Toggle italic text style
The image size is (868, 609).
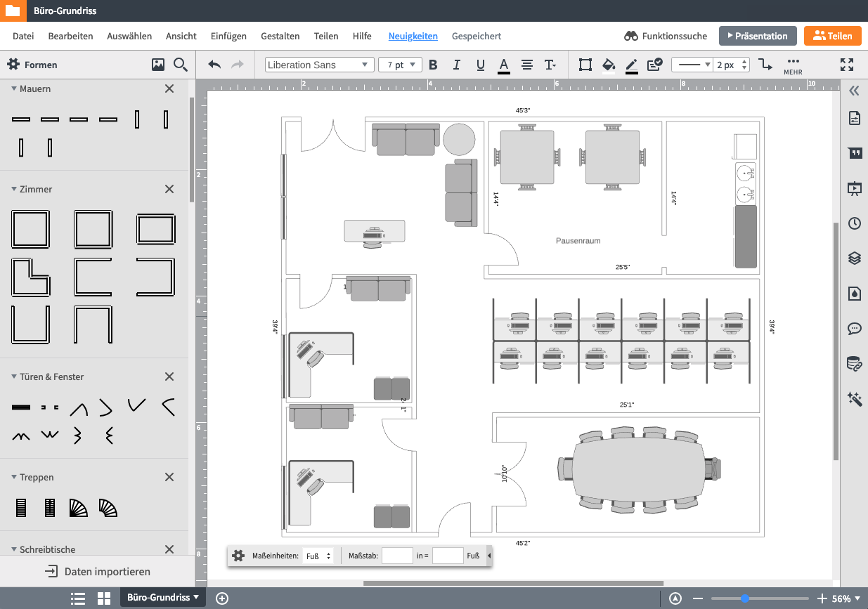(457, 65)
